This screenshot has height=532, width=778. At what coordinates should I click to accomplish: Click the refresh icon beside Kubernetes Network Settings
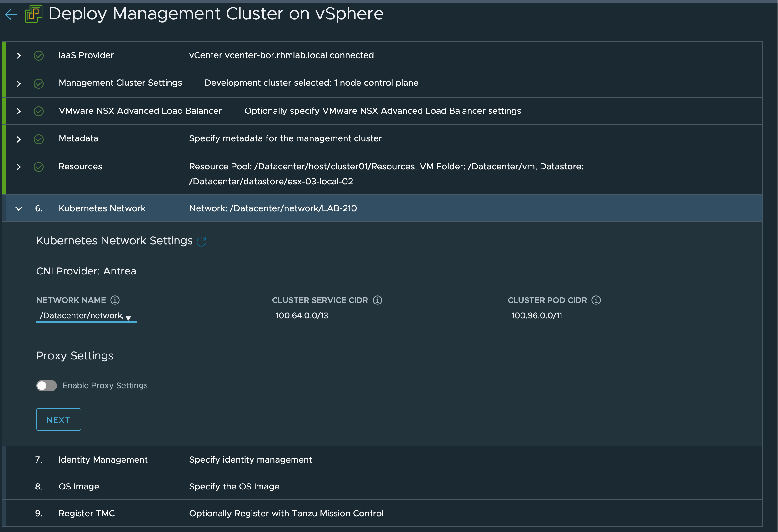201,242
